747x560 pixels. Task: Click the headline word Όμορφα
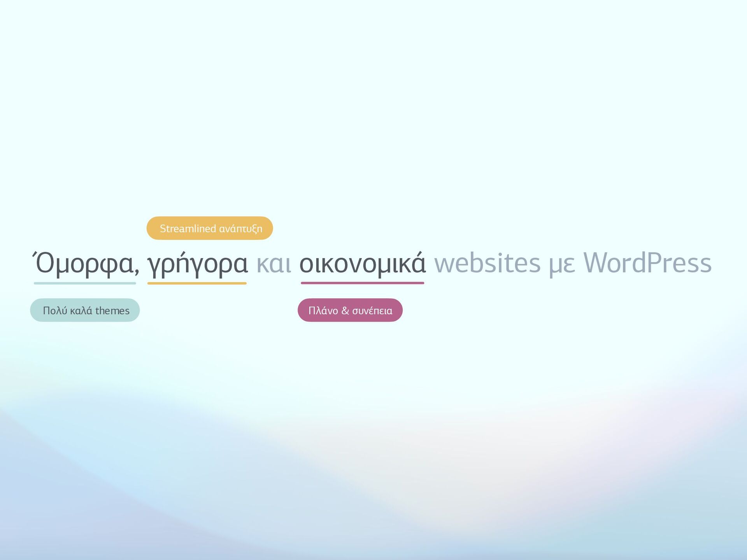[x=84, y=264]
